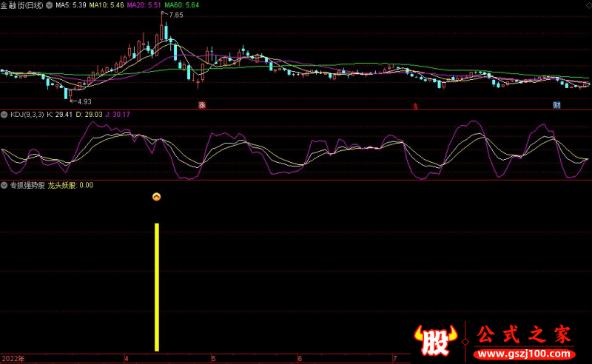Click the orange up-arrow signal icon
The image size is (592, 364).
tap(156, 197)
